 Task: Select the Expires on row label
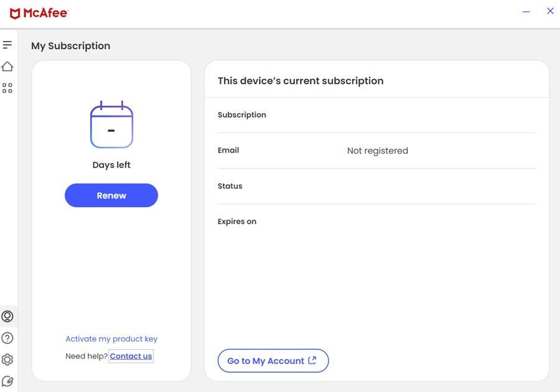[x=236, y=222]
